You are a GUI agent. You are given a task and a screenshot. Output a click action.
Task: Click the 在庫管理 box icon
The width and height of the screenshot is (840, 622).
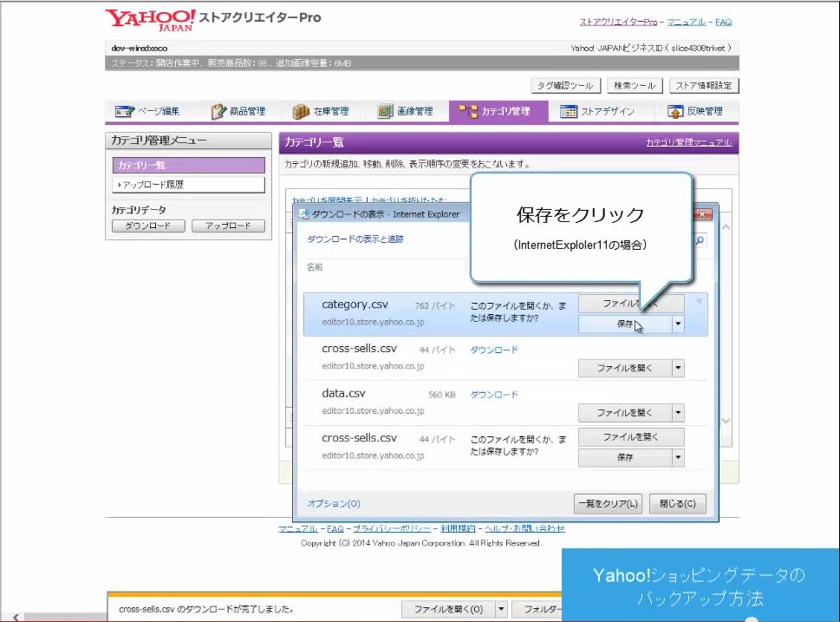(301, 112)
